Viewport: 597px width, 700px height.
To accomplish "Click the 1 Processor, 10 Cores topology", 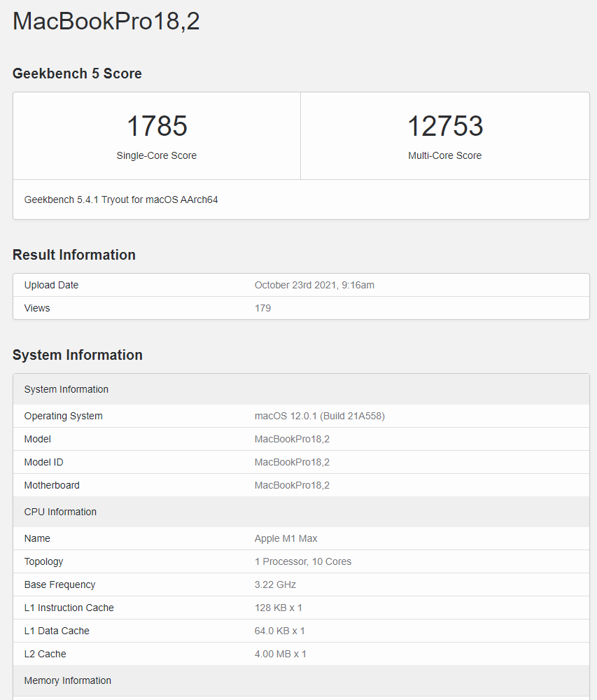I will 303,561.
